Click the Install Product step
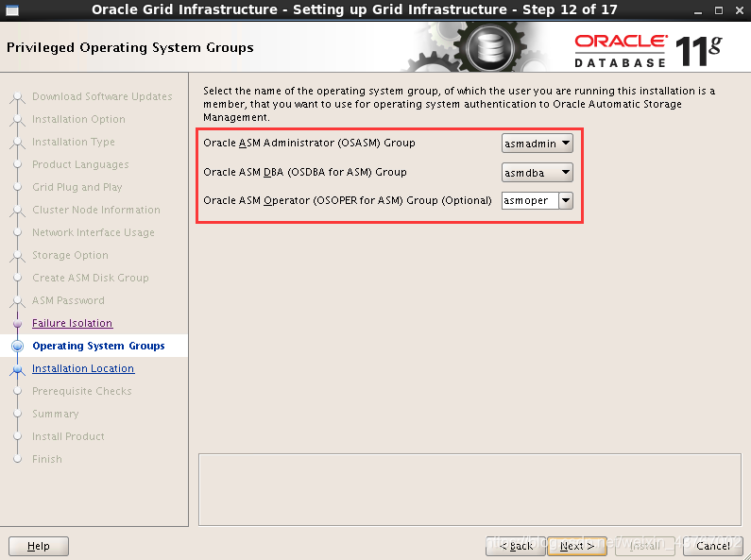 tap(68, 436)
